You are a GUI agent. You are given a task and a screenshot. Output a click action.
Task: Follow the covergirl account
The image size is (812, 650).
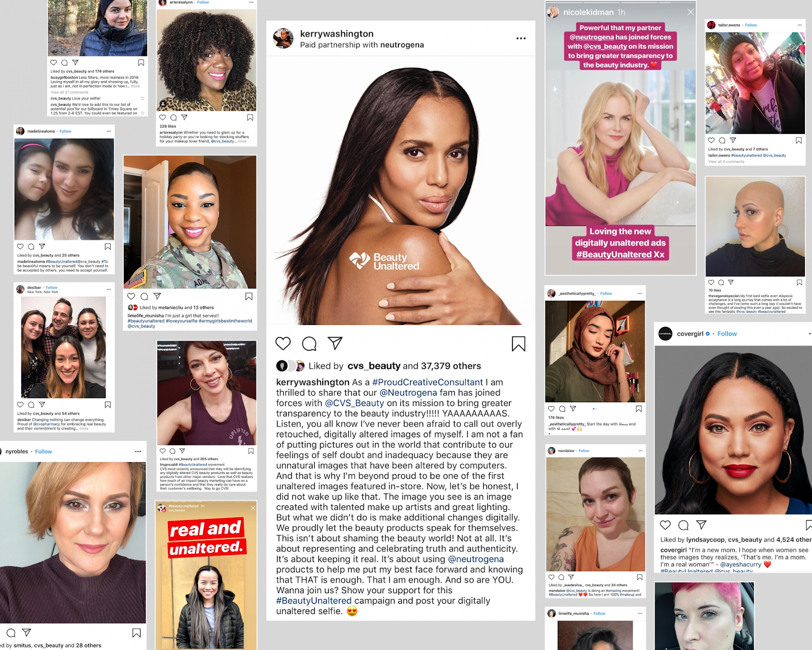[727, 334]
